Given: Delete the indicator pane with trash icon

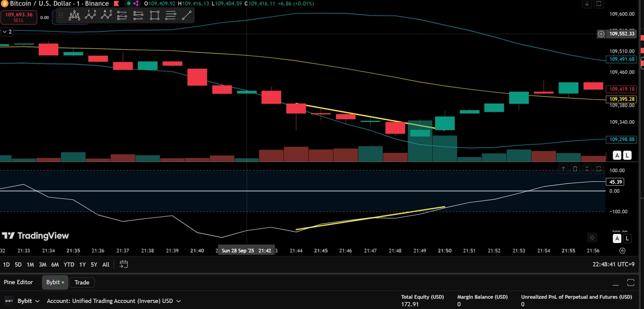Looking at the screenshot, I should [x=575, y=169].
